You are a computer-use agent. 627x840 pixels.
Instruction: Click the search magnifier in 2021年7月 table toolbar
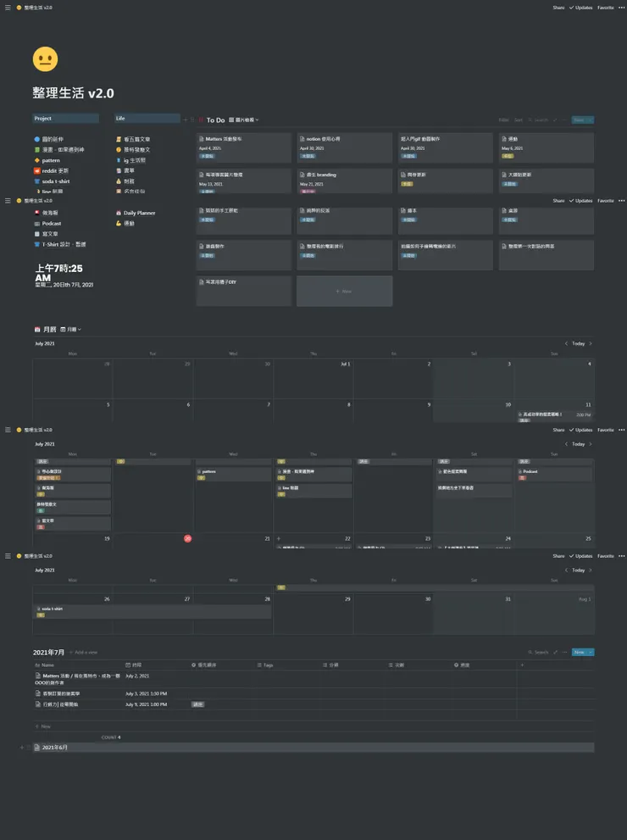(530, 653)
